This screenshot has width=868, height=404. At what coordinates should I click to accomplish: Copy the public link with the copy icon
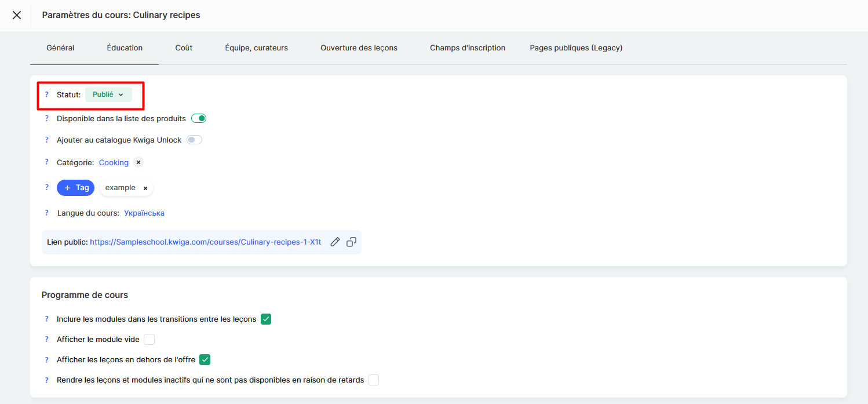click(x=351, y=242)
